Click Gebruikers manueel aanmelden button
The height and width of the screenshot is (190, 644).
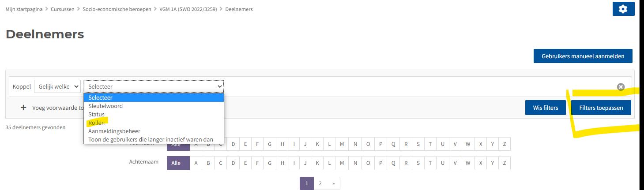click(583, 56)
